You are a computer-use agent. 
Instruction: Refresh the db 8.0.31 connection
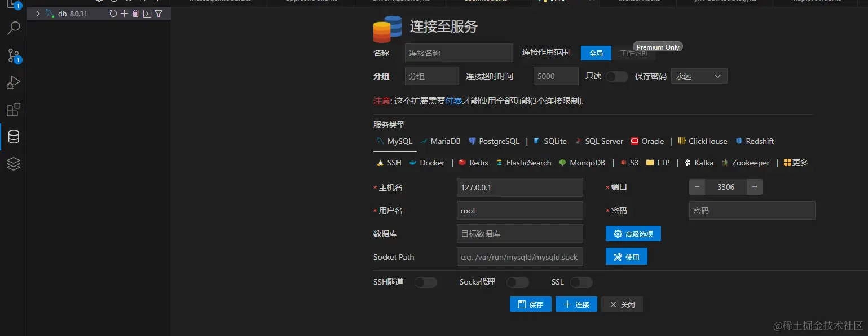click(x=113, y=14)
